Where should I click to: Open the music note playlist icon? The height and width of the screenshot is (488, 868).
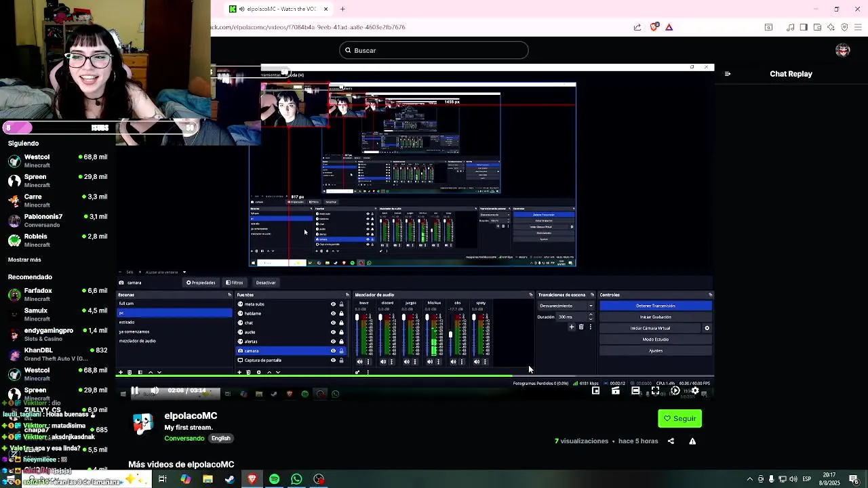point(790,27)
